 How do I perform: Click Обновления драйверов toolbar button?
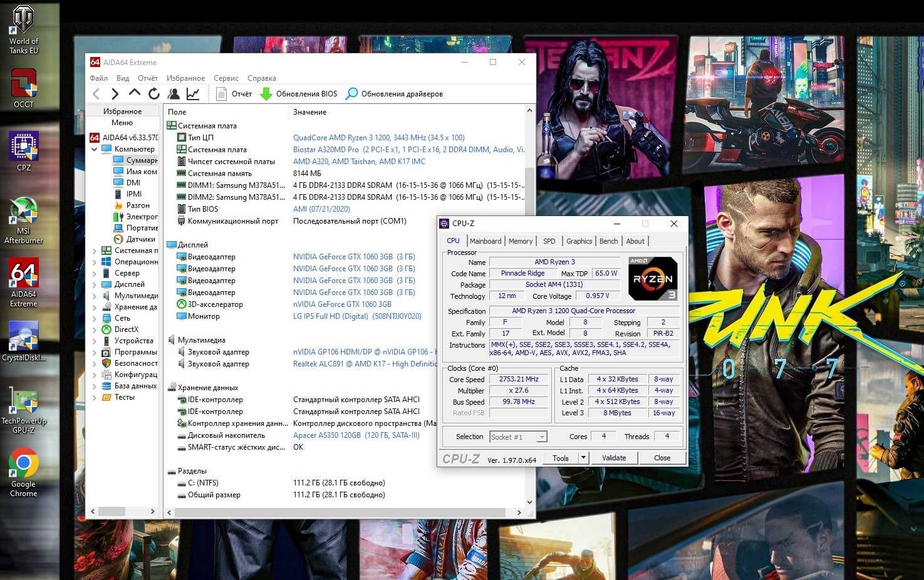point(394,94)
